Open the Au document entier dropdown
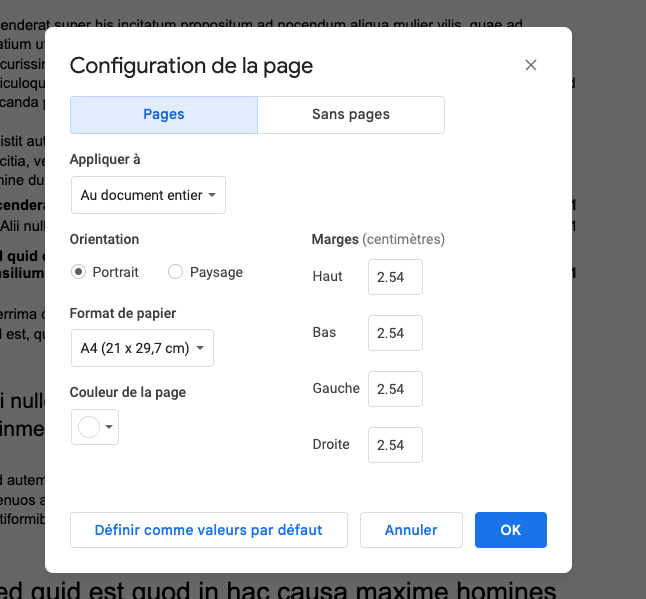 tap(148, 195)
